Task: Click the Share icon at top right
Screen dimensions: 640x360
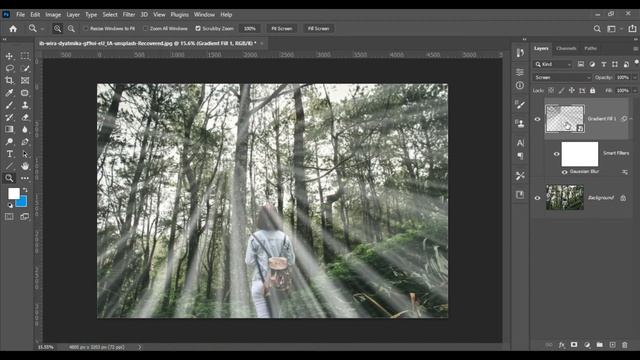Action: click(632, 29)
